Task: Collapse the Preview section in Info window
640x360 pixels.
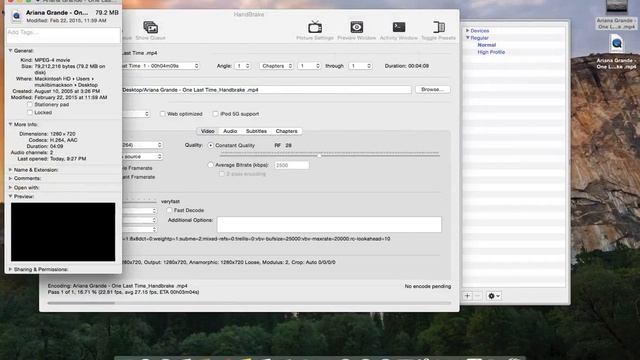Action: (11, 196)
